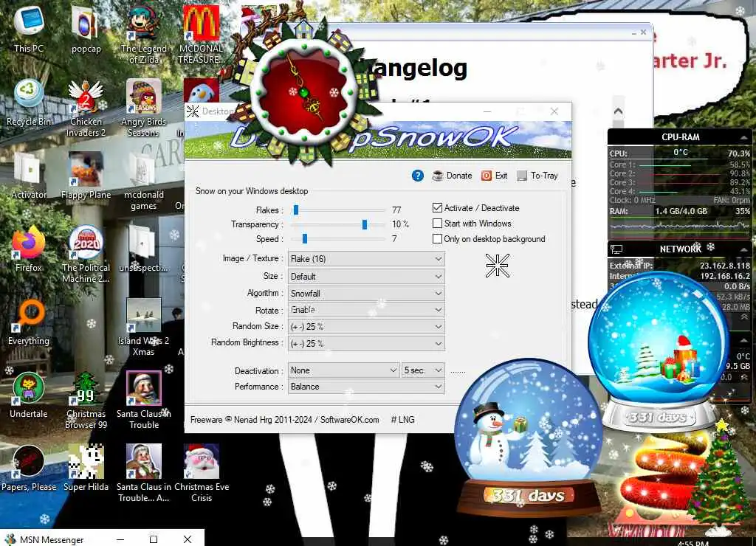Click Exit in DesktopSnowOK toolbar
Viewport: 756px width, 546px height.
(x=494, y=176)
